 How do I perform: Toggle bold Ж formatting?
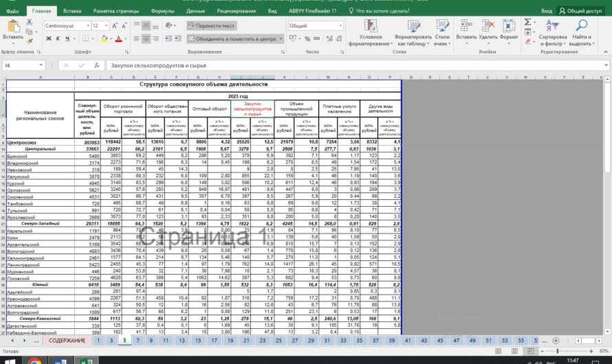pyautogui.click(x=48, y=38)
